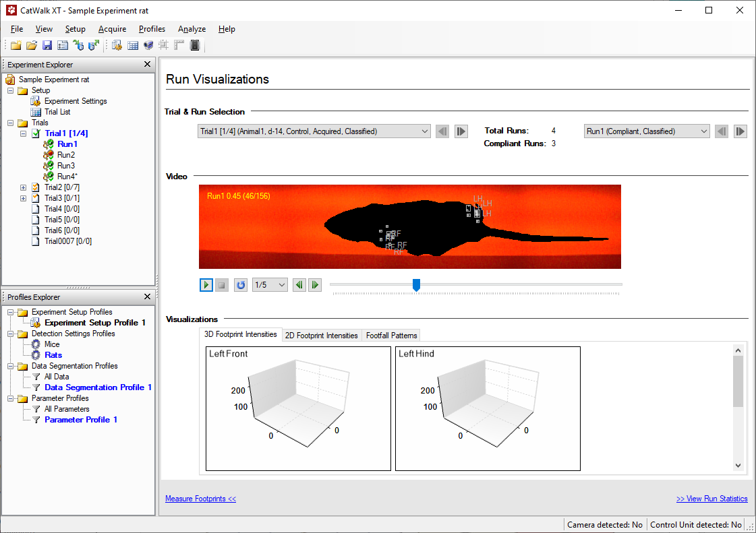Open the Help menu
Screen dimensions: 756x533
tap(227, 29)
